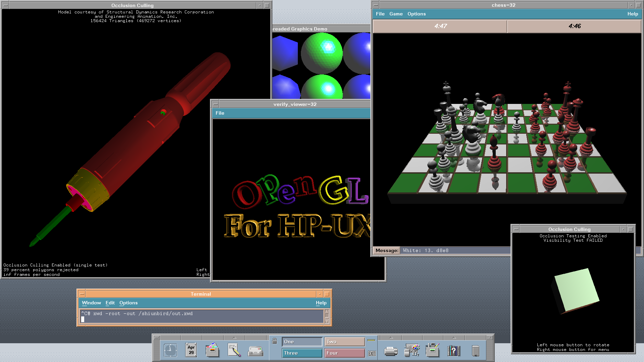Lock the screen with the padlock icon
Screen dimensions: 644x362
274,341
